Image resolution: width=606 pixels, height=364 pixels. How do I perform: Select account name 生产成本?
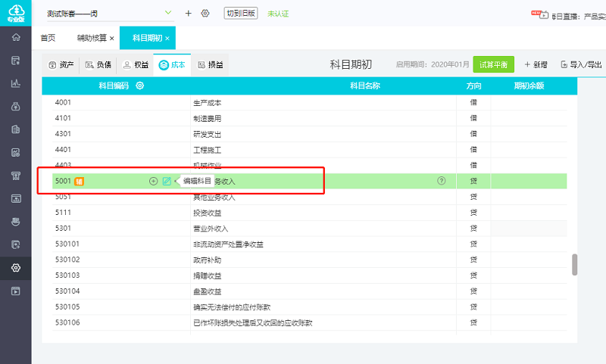(x=207, y=103)
